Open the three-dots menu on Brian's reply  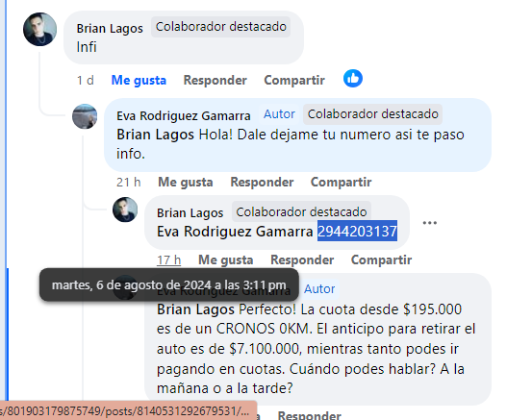429,223
